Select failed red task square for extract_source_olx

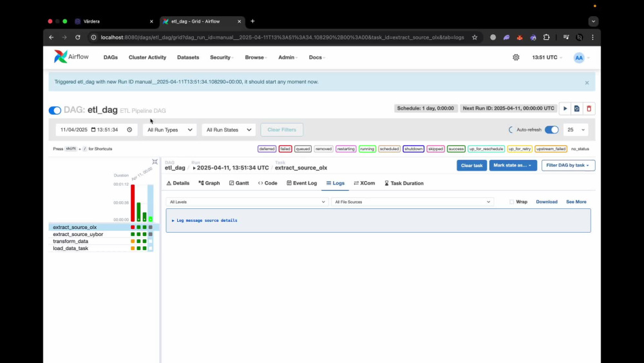coord(133,228)
